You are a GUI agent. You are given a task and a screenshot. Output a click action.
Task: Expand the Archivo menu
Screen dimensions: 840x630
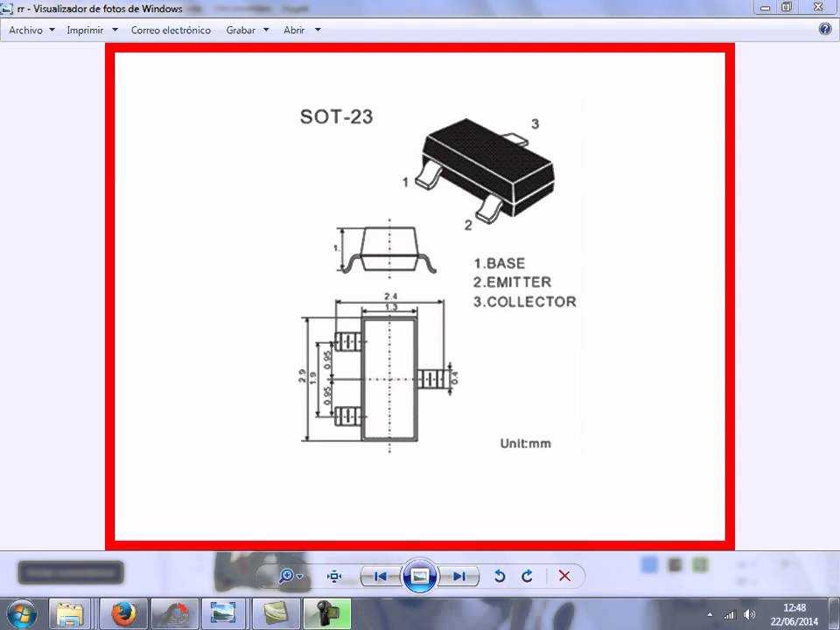31,30
